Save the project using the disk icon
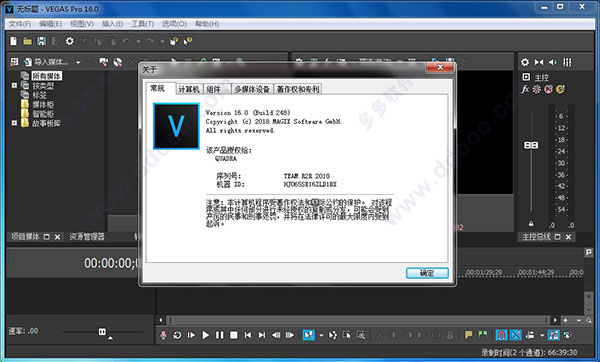 tap(41, 41)
